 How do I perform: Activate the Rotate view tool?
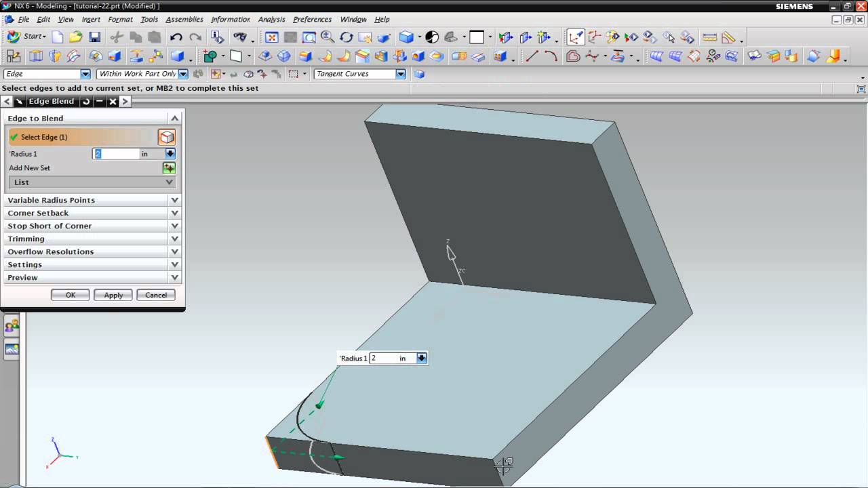(346, 37)
